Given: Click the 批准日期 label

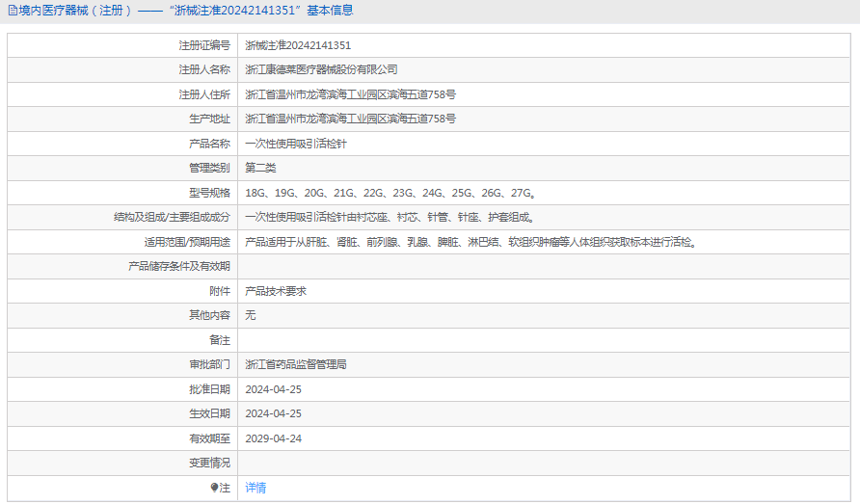Looking at the screenshot, I should pos(209,389).
